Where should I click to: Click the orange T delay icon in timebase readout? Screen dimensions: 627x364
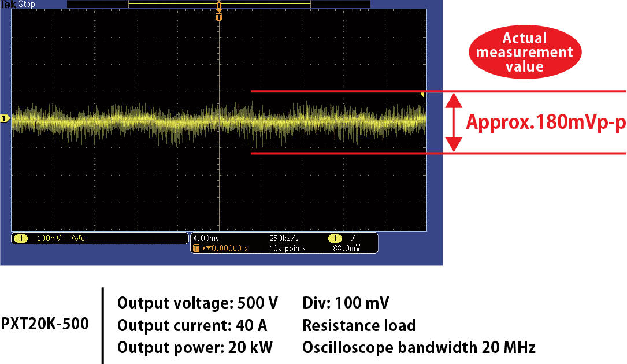point(196,248)
